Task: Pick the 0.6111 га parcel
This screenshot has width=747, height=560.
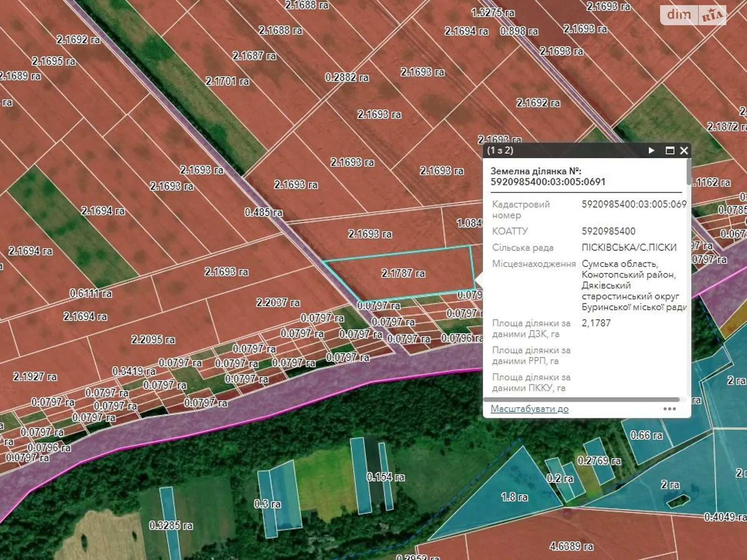Action: pos(91,294)
